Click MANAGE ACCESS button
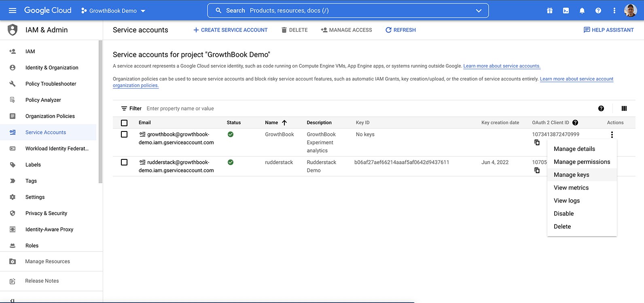 point(346,30)
